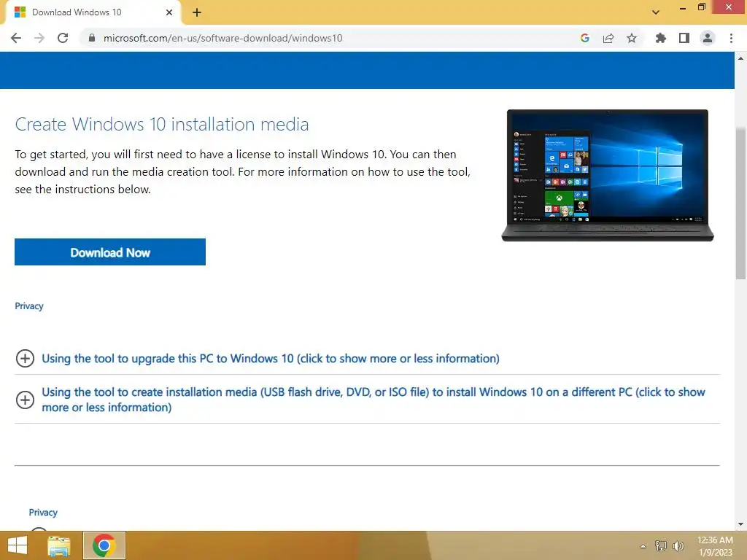Open Chrome's three-dot menu
The width and height of the screenshot is (747, 560).
click(x=731, y=38)
